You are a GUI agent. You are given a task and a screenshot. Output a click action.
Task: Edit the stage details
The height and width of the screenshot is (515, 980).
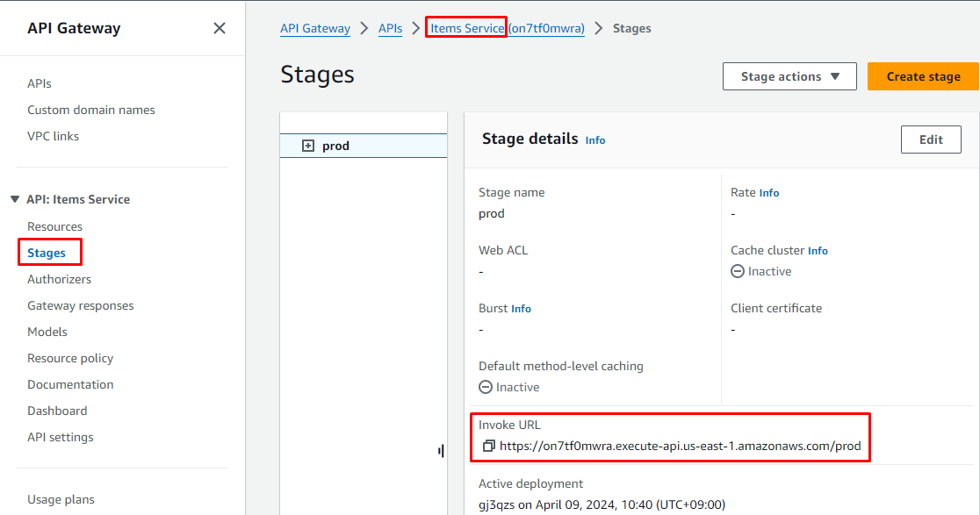931,139
